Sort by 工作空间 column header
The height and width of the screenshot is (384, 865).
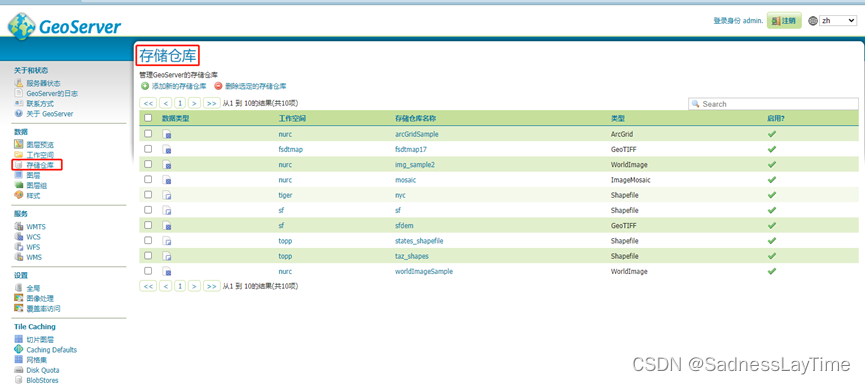click(x=292, y=119)
